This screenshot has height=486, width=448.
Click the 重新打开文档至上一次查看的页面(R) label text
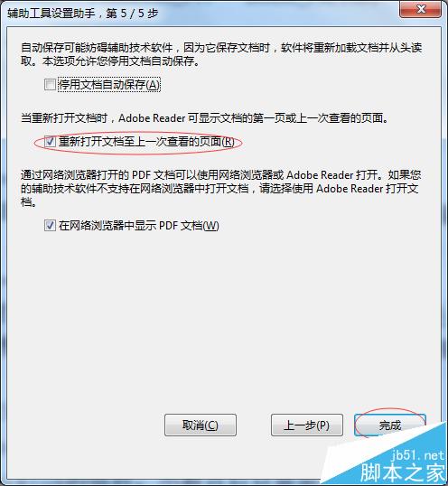[146, 142]
